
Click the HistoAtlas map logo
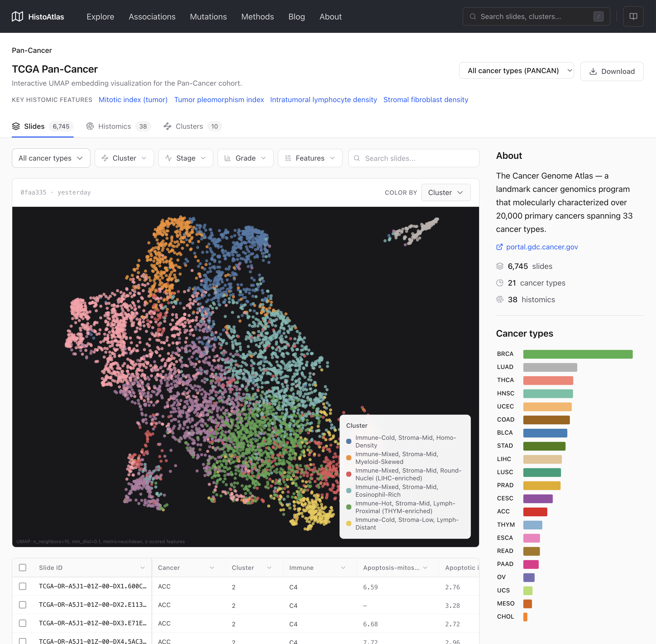click(17, 16)
